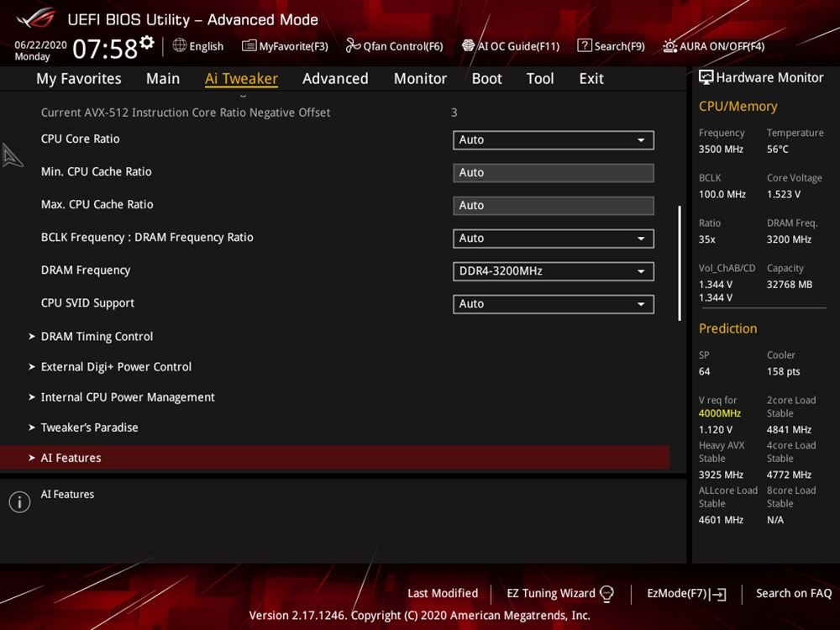Select DRAM Frequency label
This screenshot has height=630, width=840.
86,270
